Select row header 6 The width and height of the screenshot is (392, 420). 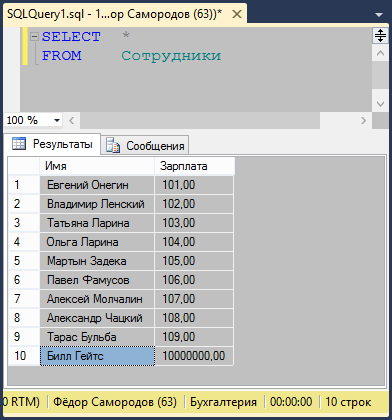click(x=24, y=280)
